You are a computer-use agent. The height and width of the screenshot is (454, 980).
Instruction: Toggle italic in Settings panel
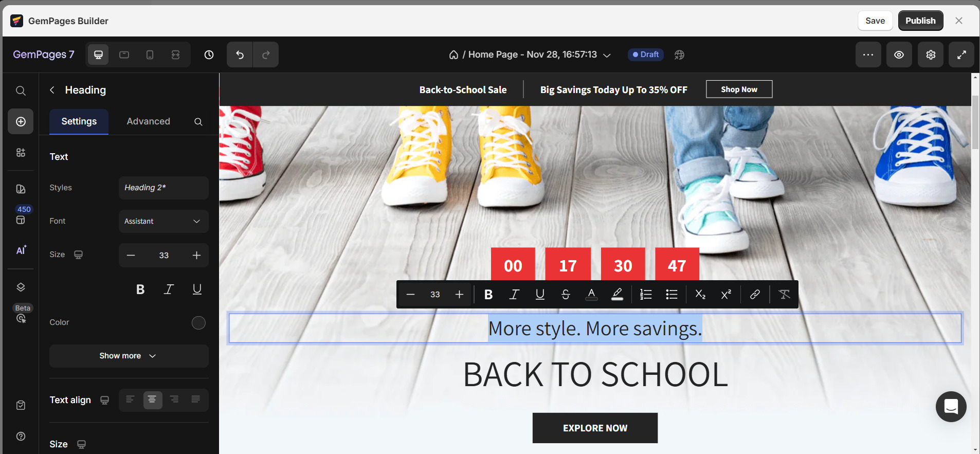pyautogui.click(x=169, y=289)
